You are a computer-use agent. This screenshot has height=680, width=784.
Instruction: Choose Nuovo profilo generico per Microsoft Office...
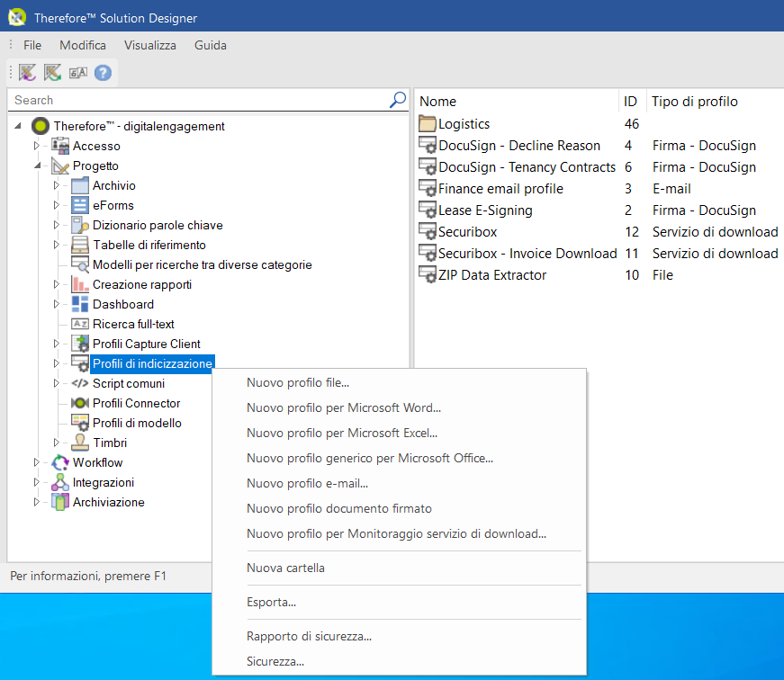click(x=399, y=458)
